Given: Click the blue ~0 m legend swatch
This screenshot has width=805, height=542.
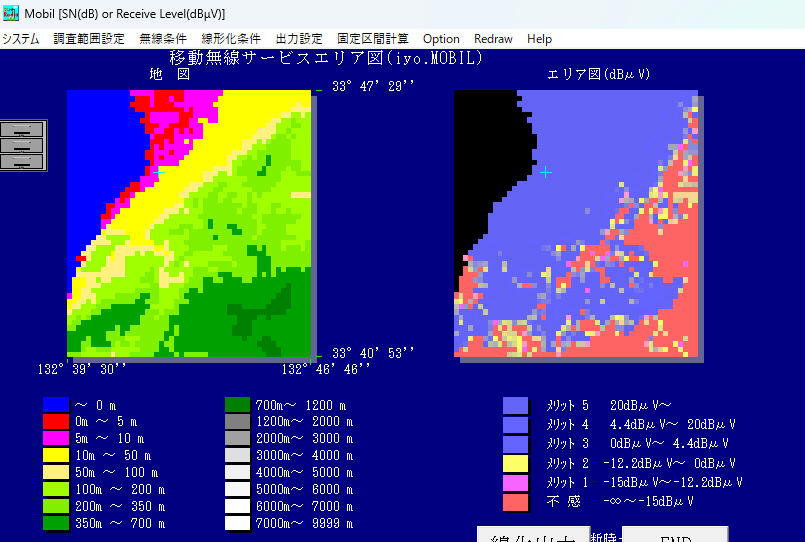Looking at the screenshot, I should (55, 405).
